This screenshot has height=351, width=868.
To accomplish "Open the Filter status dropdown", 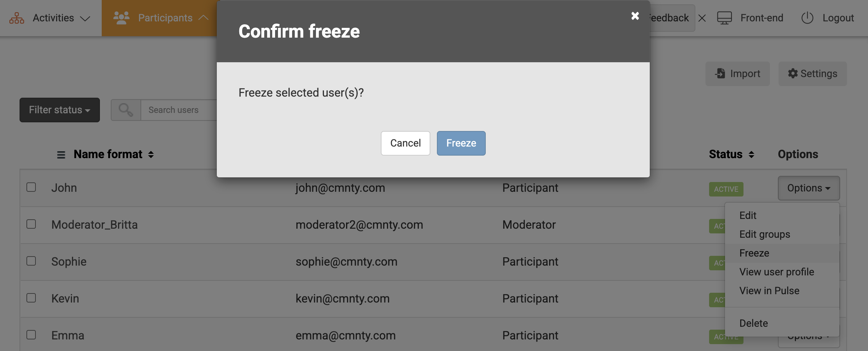I will click(60, 110).
